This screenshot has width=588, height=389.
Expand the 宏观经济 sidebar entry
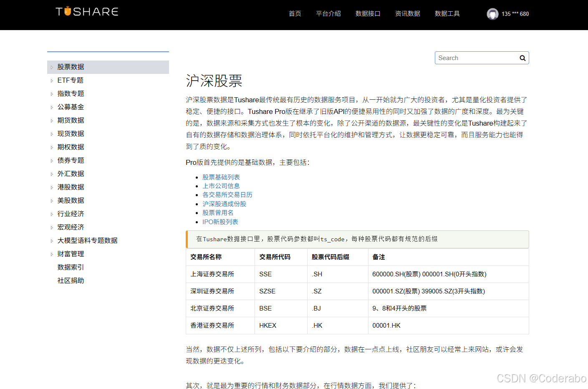pyautogui.click(x=70, y=227)
